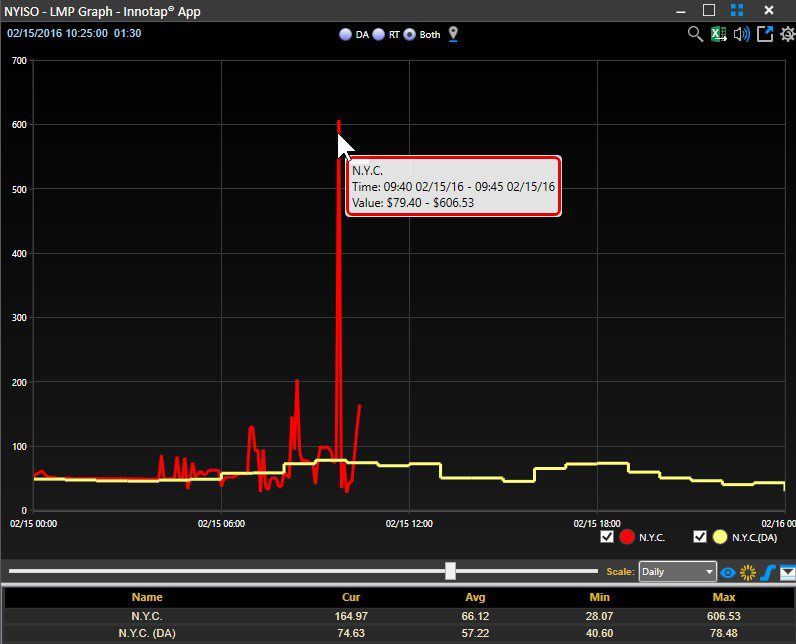
Task: Toggle the blue eye view icon
Action: [x=727, y=572]
